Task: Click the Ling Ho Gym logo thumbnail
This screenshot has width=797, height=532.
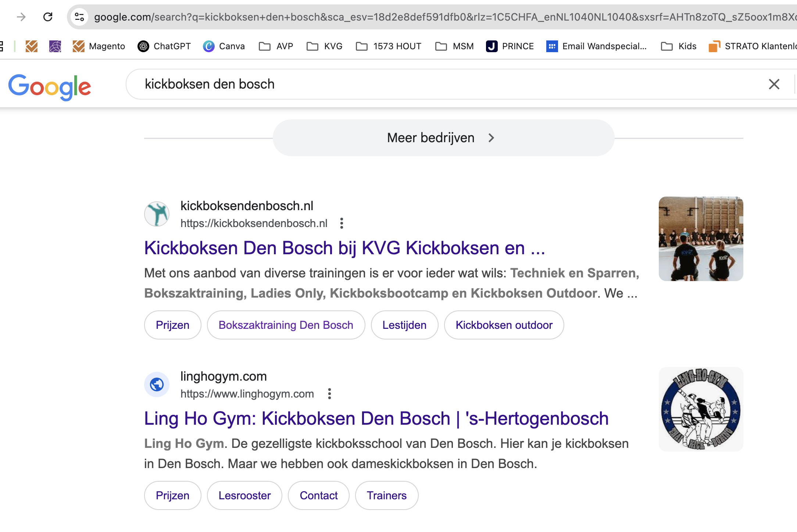Action: click(701, 409)
